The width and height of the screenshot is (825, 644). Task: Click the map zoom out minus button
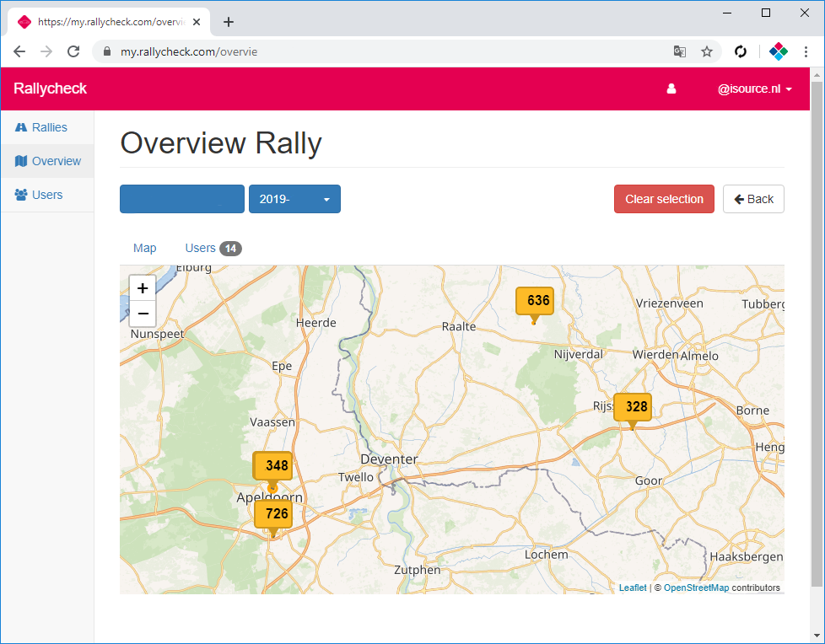coord(143,314)
